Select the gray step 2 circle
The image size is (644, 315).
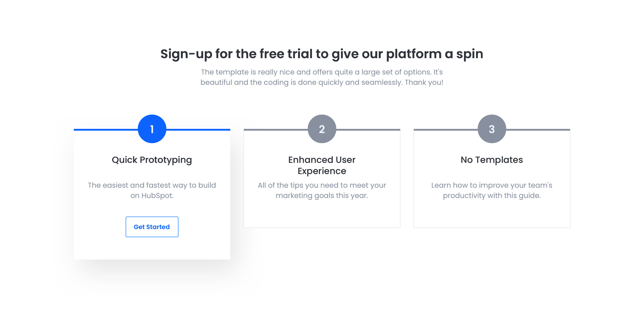tap(322, 129)
